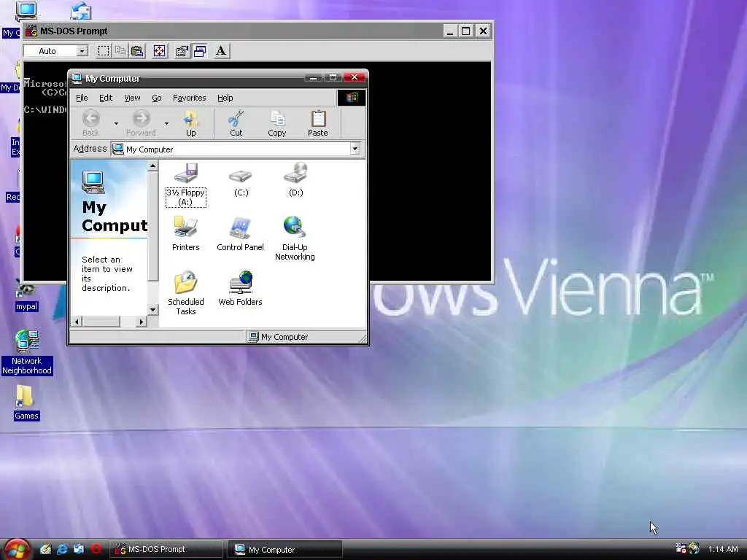The height and width of the screenshot is (560, 747).
Task: Open the View menu in My Computer
Action: pos(132,98)
